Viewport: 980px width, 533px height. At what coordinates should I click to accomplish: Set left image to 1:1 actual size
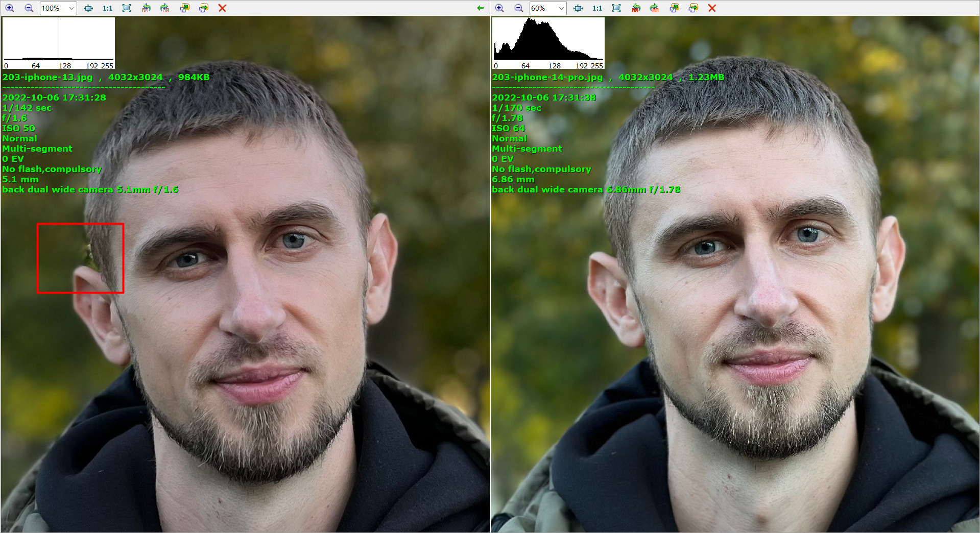pos(107,8)
